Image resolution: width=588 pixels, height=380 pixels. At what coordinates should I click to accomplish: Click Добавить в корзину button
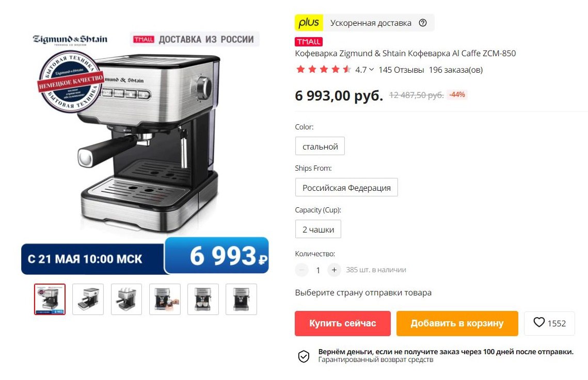pos(457,323)
